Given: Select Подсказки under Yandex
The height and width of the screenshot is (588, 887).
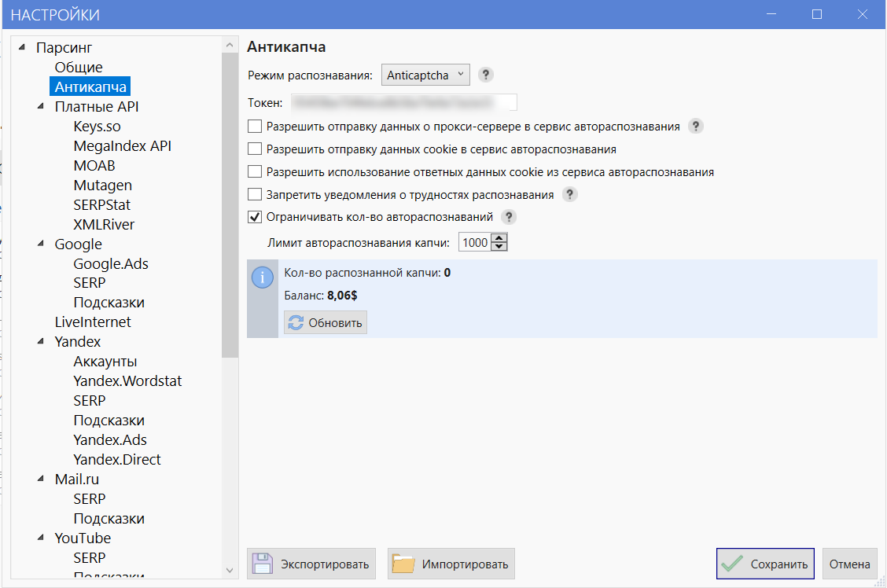Looking at the screenshot, I should coord(109,420).
